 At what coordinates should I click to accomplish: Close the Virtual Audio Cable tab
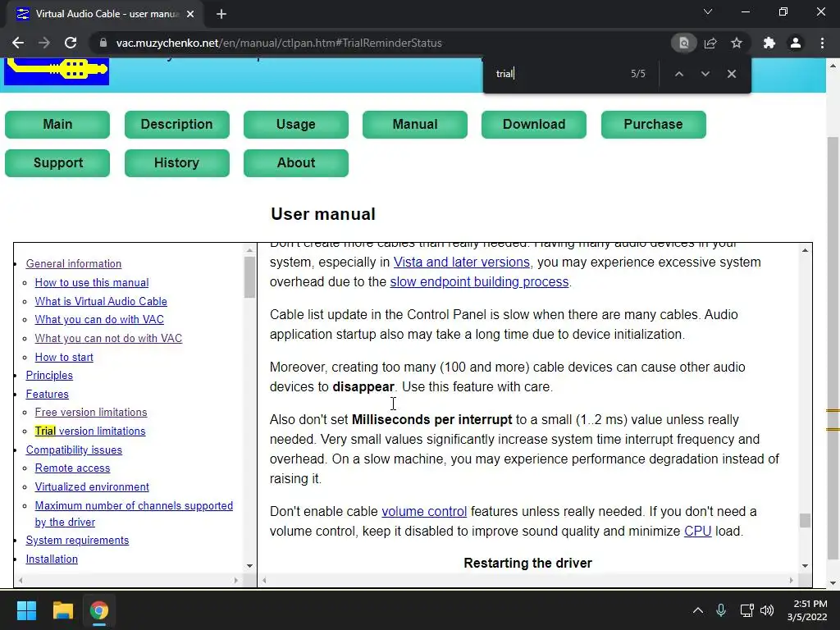tap(190, 14)
